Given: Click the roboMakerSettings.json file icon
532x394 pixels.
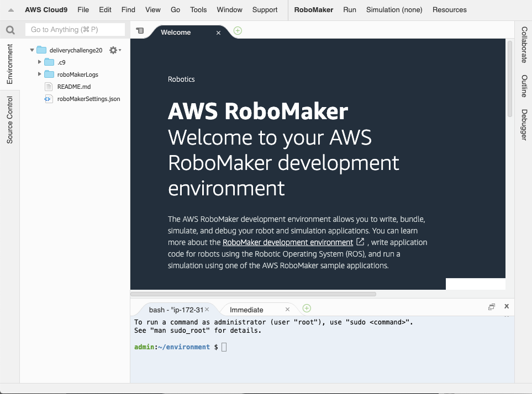Looking at the screenshot, I should pyautogui.click(x=49, y=99).
